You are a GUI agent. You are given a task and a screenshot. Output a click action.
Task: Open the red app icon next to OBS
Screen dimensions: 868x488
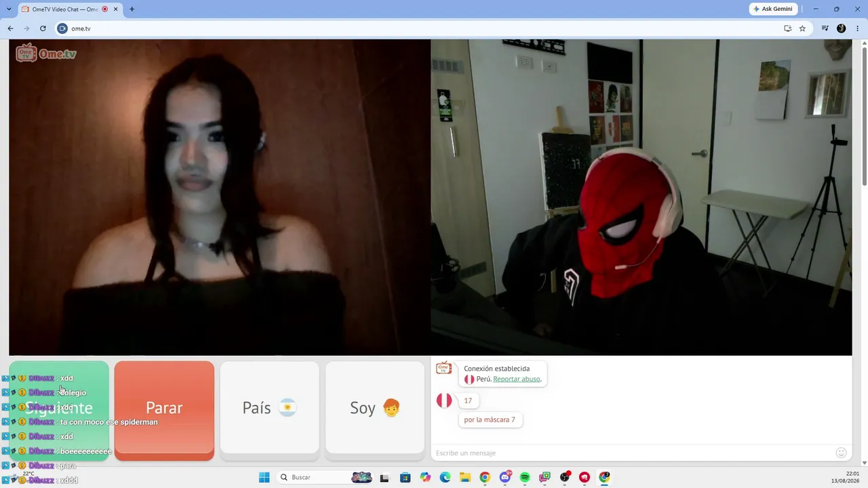(585, 477)
